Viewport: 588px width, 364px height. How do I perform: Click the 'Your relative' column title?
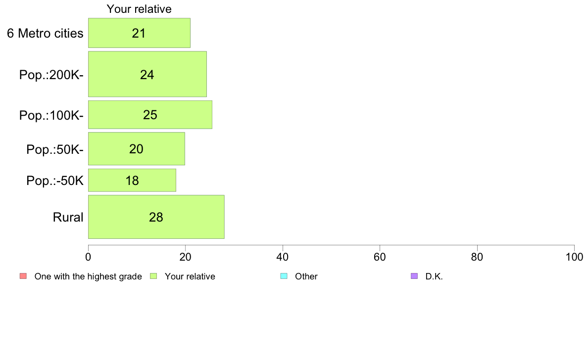139,9
